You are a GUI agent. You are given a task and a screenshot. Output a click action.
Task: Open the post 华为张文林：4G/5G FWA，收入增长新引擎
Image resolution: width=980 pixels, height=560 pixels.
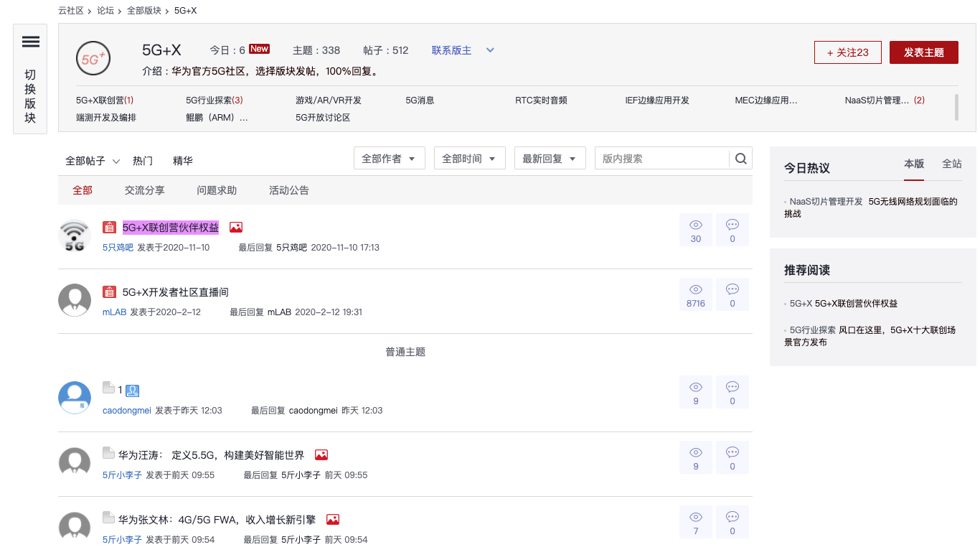coord(217,520)
